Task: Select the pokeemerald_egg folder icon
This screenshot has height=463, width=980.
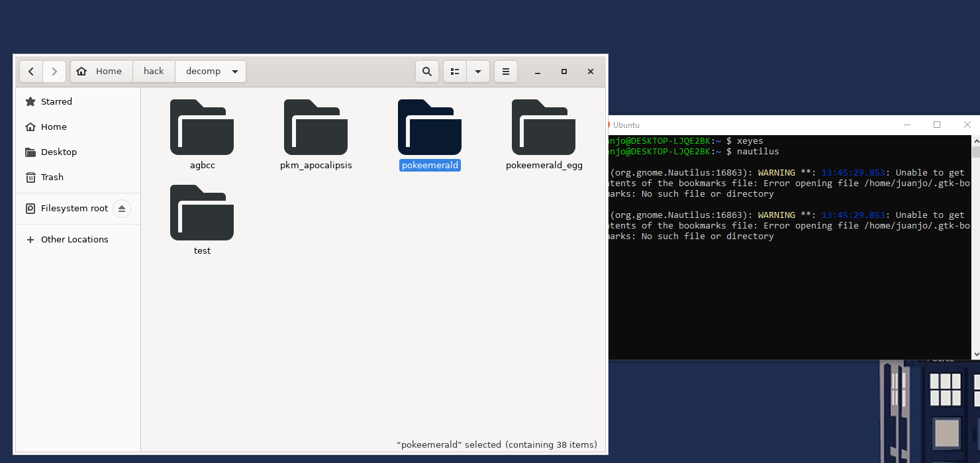Action: 544,128
